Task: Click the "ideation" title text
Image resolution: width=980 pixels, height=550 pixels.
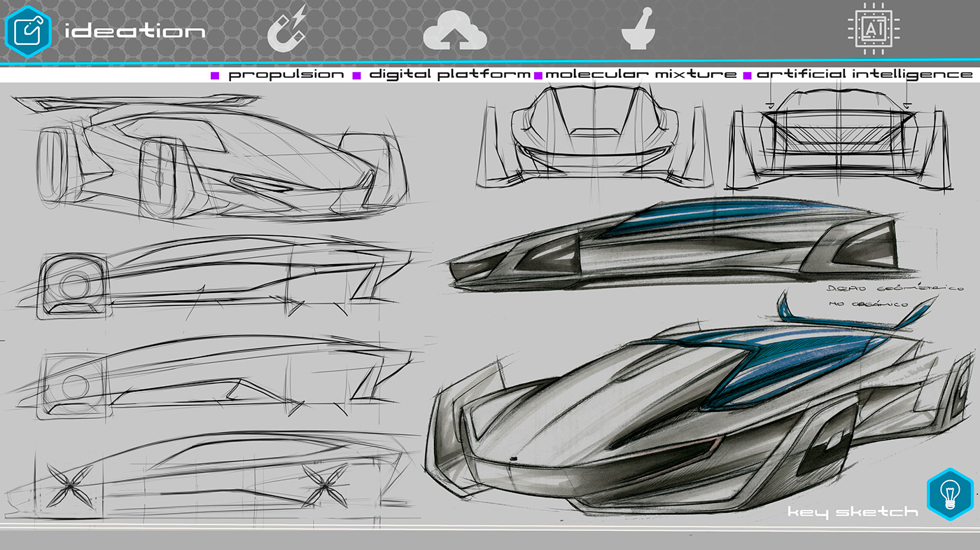Action: (x=134, y=32)
